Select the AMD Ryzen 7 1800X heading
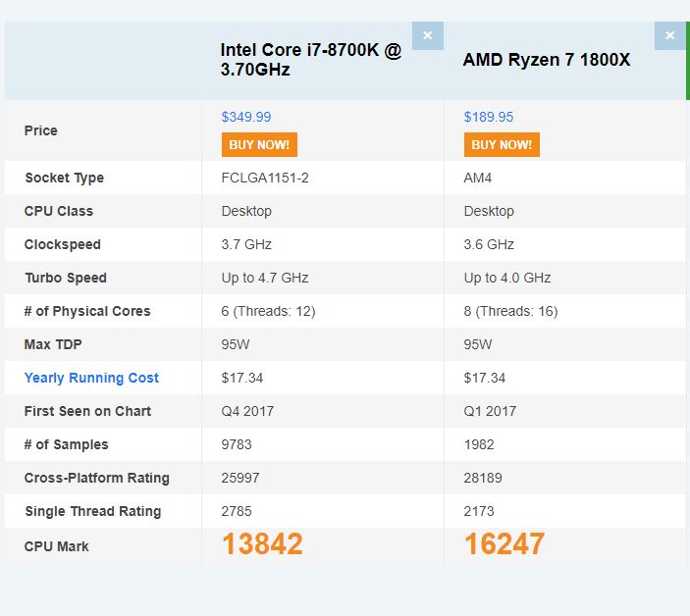The height and width of the screenshot is (616, 690). pos(547,60)
